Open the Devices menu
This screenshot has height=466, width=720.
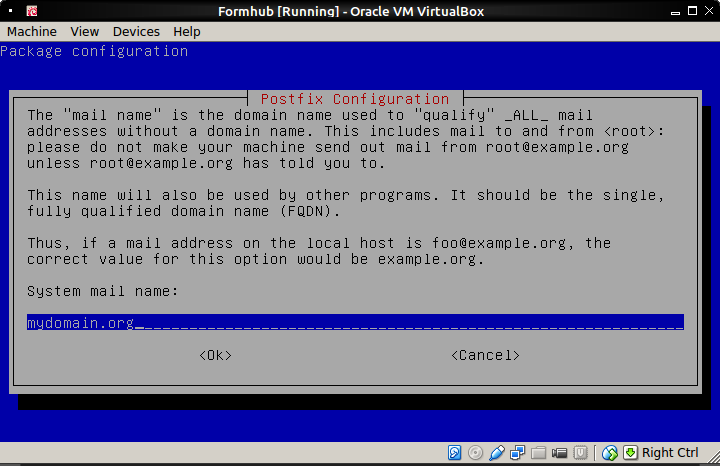(136, 32)
